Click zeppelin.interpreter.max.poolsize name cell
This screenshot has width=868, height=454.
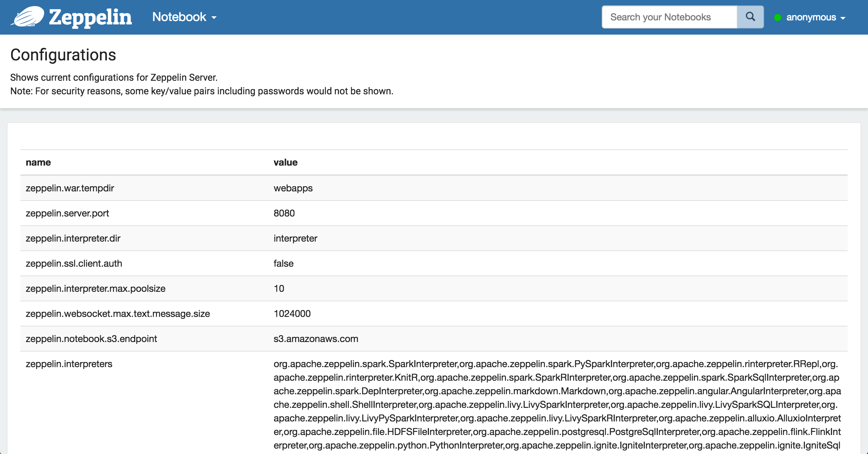tap(95, 288)
